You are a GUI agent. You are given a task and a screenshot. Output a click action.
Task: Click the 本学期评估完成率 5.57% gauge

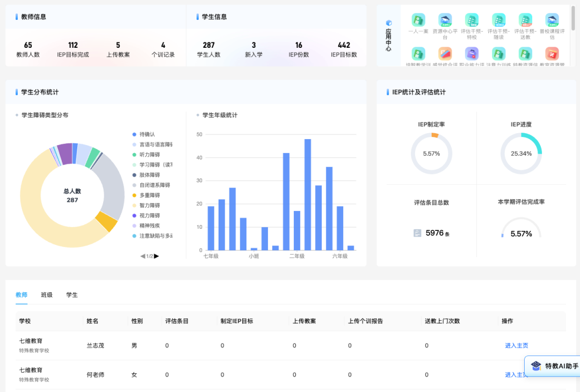521,229
